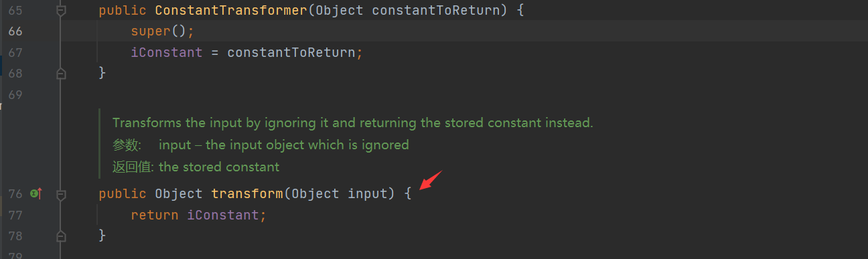Click the "Transforms the input" doc comment line
868x259 pixels.
pyautogui.click(x=353, y=123)
